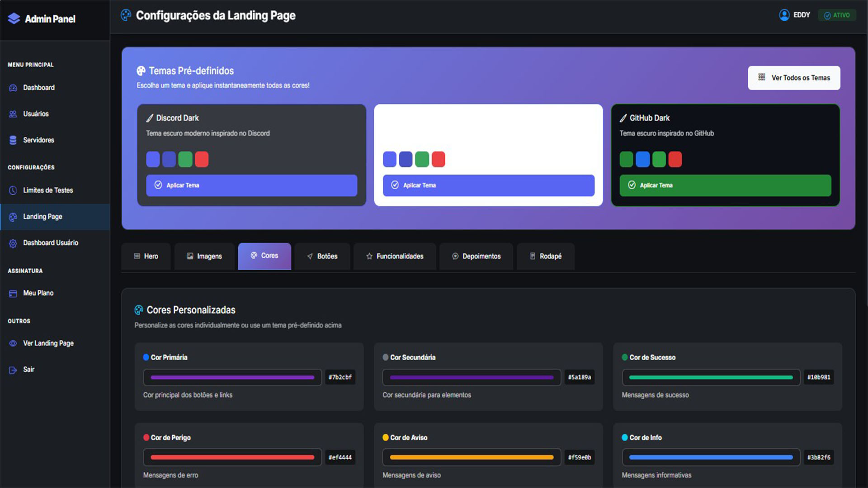Screen dimensions: 868x488
Task: Click the Cor Secundária hex value #5a189a
Action: [x=580, y=377]
